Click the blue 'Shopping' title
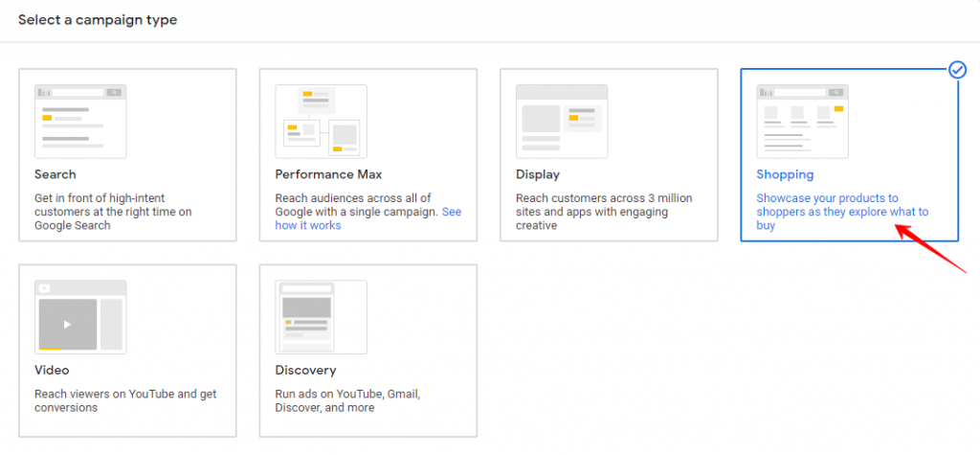Image resolution: width=980 pixels, height=455 pixels. point(785,174)
